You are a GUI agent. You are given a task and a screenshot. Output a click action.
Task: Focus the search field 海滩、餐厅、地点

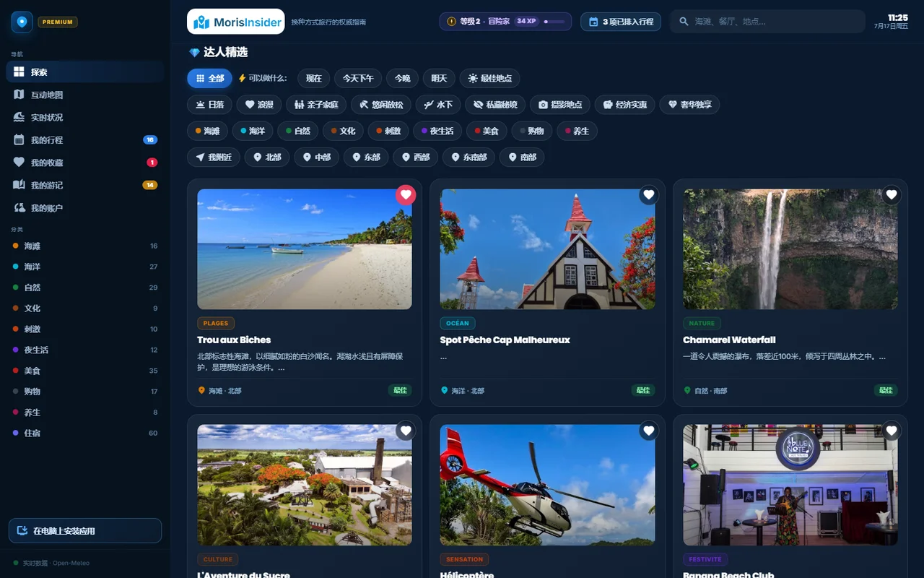(767, 22)
